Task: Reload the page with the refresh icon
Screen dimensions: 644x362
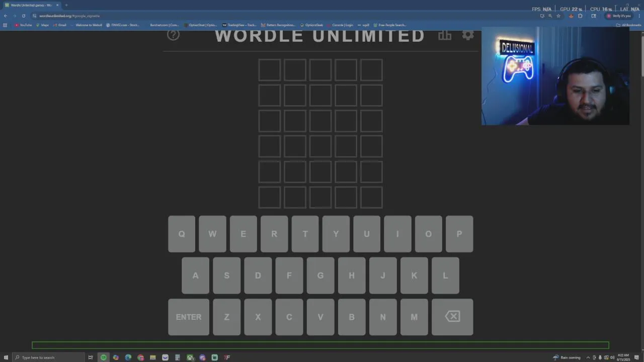Action: (23, 16)
